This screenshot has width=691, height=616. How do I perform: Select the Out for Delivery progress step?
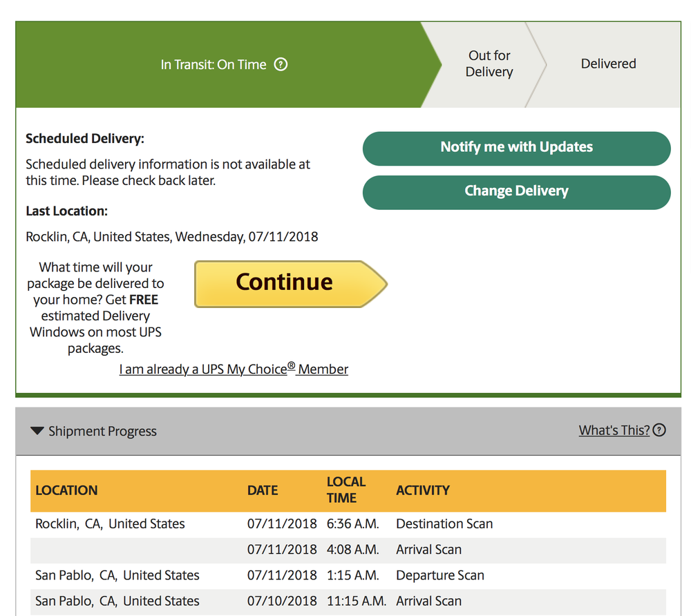489,64
